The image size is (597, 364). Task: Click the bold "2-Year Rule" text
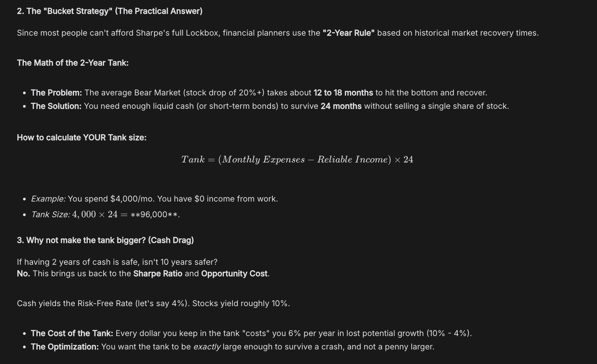[x=348, y=33]
